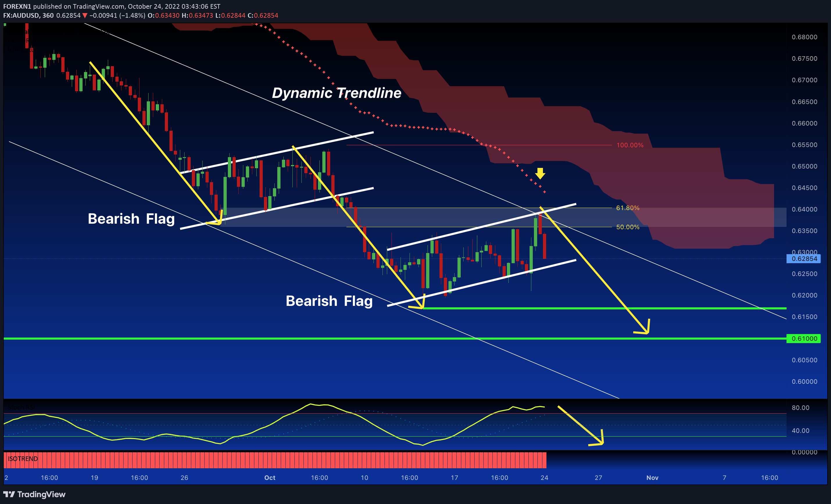Viewport: 831px width, 504px height.
Task: Click the closing price value C:0.62854
Action: (263, 15)
